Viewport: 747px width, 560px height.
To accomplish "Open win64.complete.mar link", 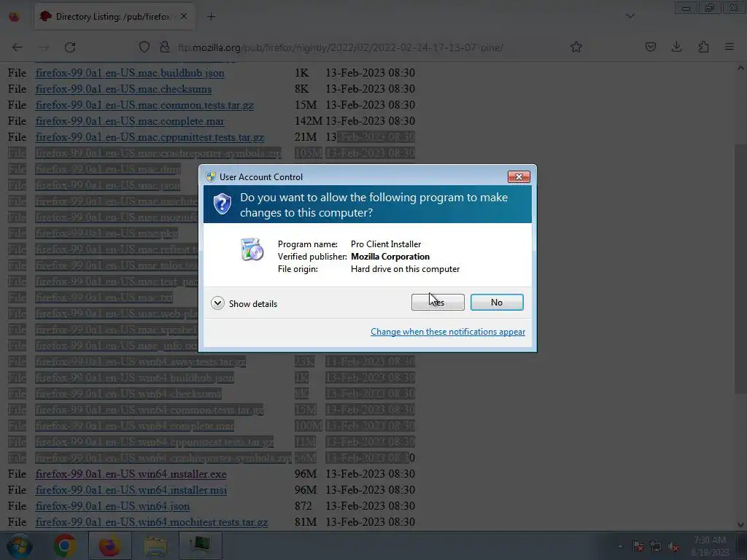I will coord(135,426).
